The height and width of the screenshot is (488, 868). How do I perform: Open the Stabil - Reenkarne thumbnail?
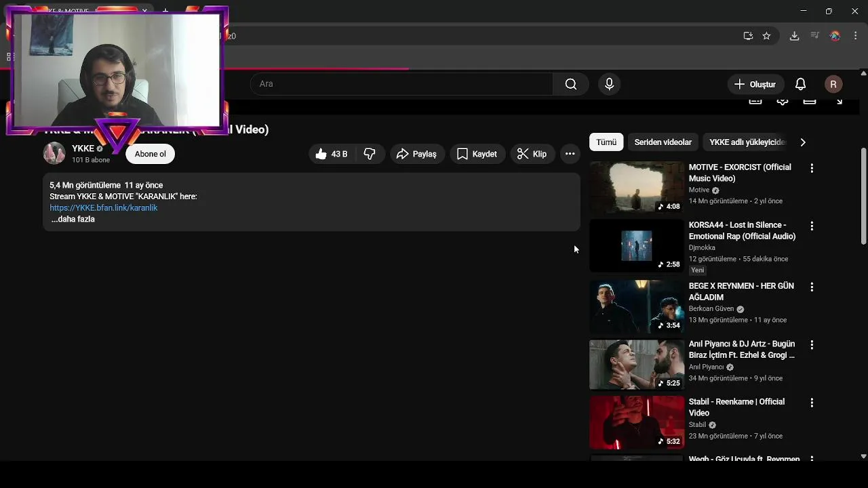(x=637, y=422)
